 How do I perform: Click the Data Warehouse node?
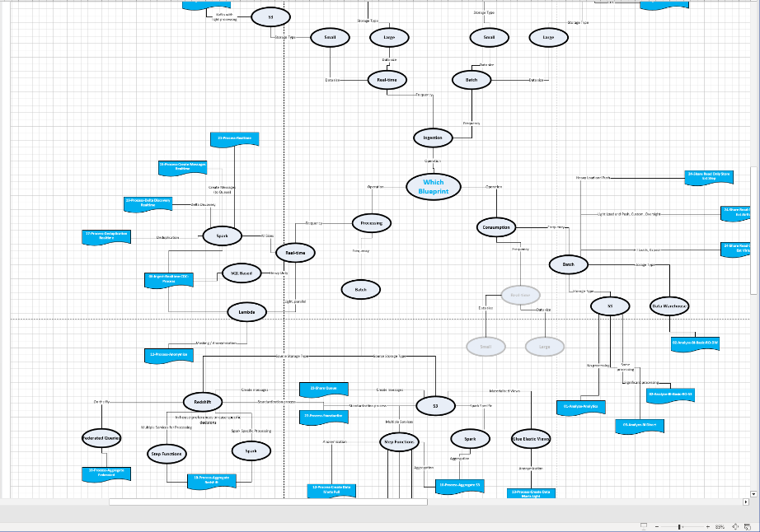(x=669, y=306)
